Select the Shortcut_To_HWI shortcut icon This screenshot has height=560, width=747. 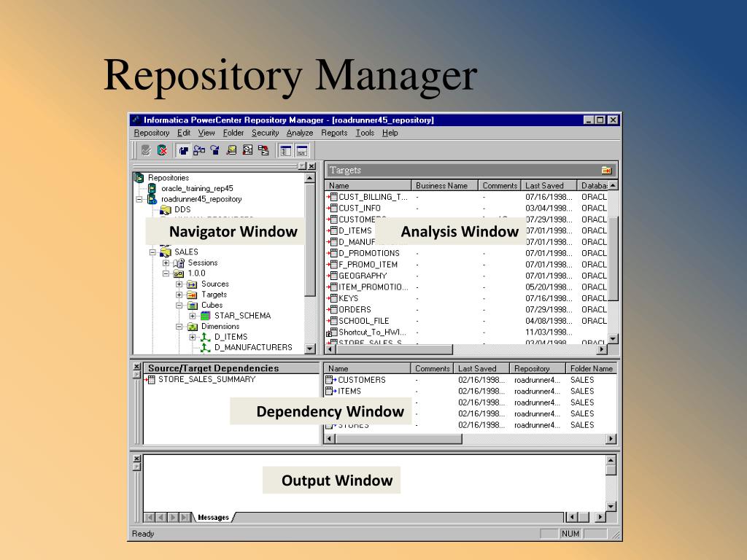point(332,332)
